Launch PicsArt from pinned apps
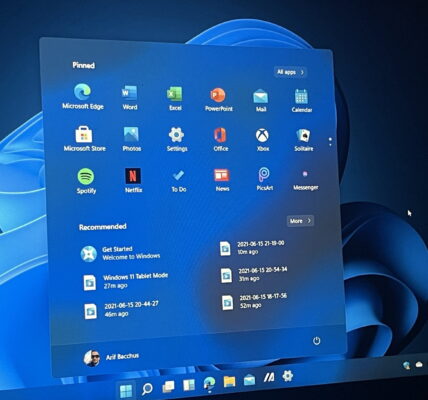Image resolution: width=428 pixels, height=400 pixels. 265,179
